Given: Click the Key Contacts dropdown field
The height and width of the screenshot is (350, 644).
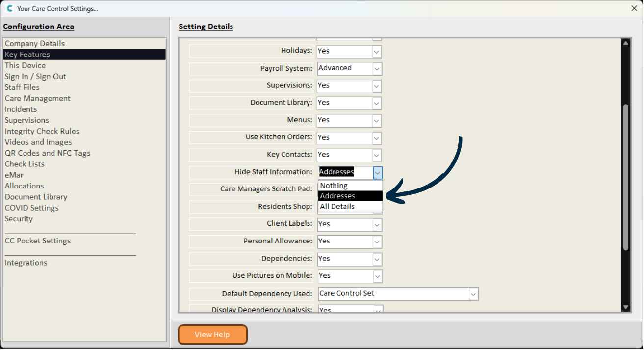Looking at the screenshot, I should [349, 155].
